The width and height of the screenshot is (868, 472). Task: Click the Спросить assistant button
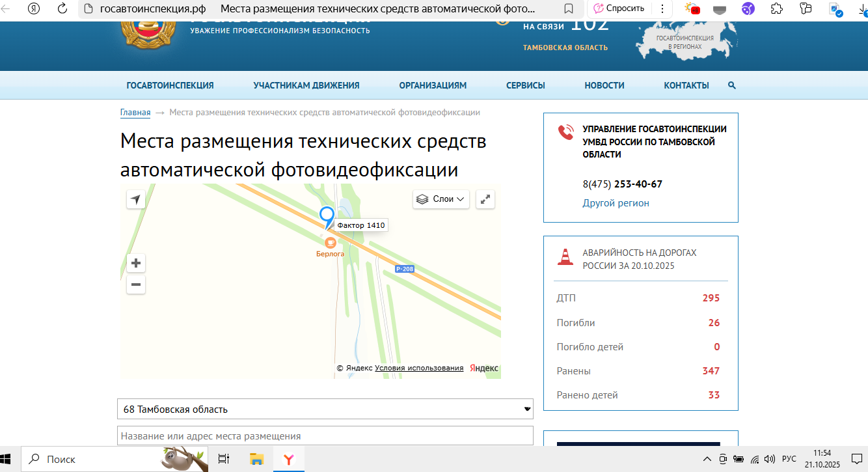click(618, 9)
